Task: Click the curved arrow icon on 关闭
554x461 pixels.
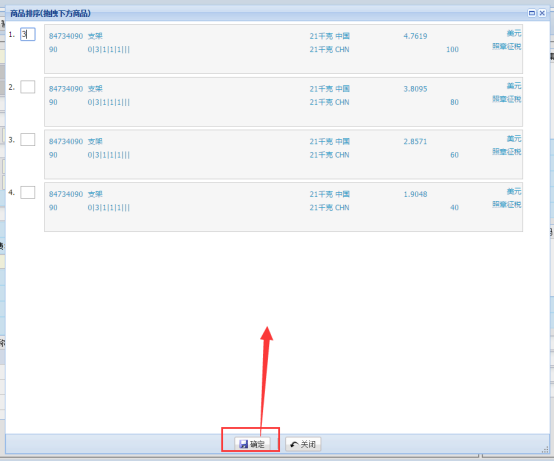Action: (294, 444)
